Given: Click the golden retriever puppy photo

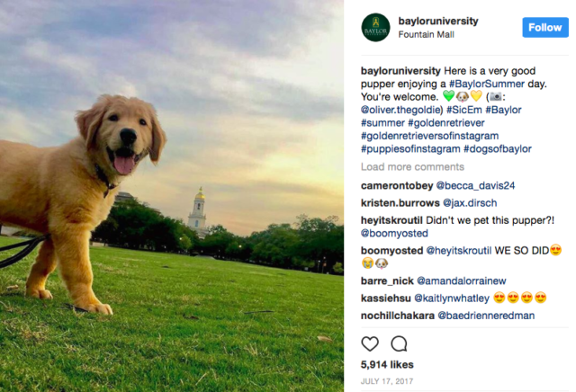Looking at the screenshot, I should tap(171, 196).
